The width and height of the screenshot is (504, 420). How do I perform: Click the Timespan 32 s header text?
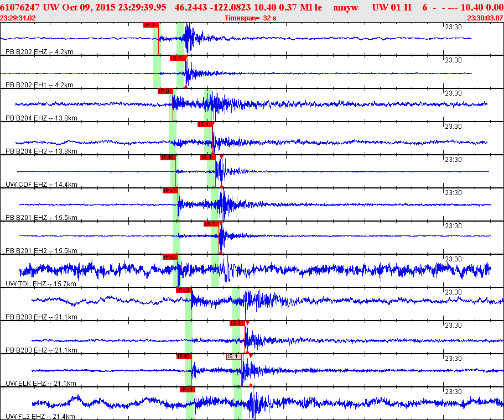click(250, 18)
